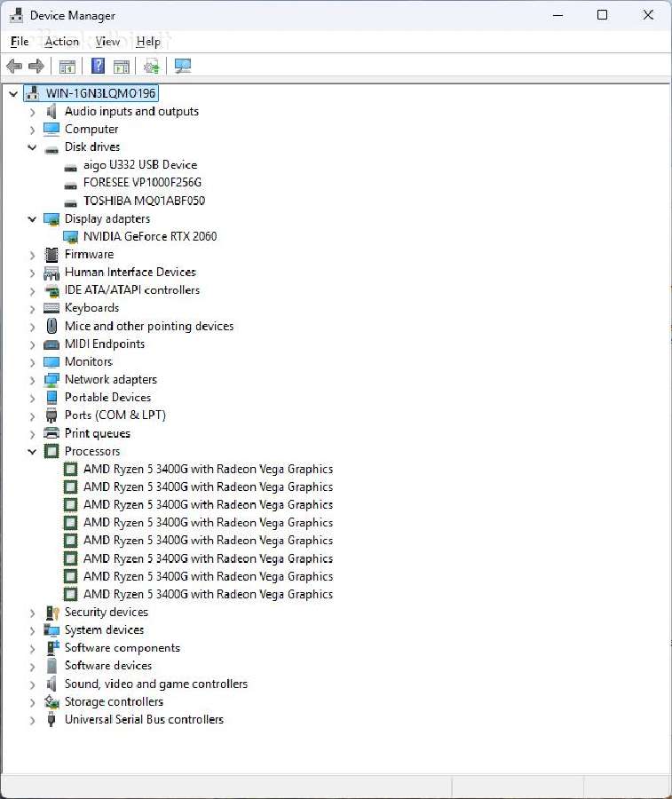Select aigo U332 USB Device
The width and height of the screenshot is (672, 799).
click(140, 164)
